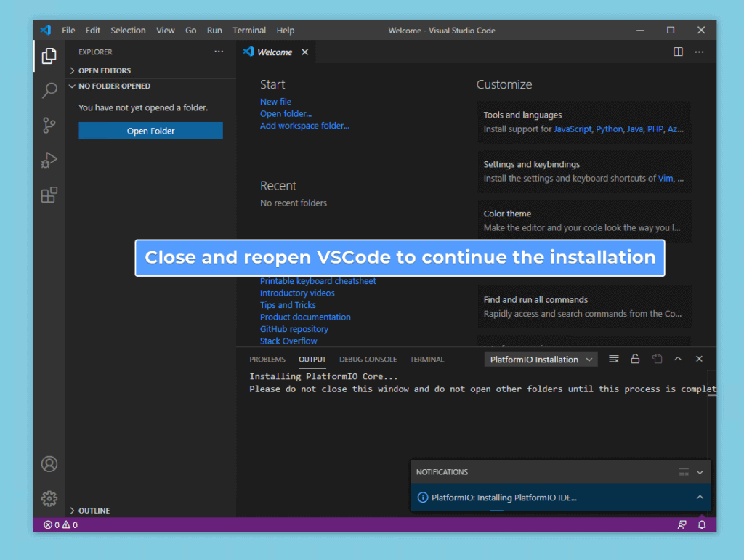Install JavaScript language support link

[573, 129]
